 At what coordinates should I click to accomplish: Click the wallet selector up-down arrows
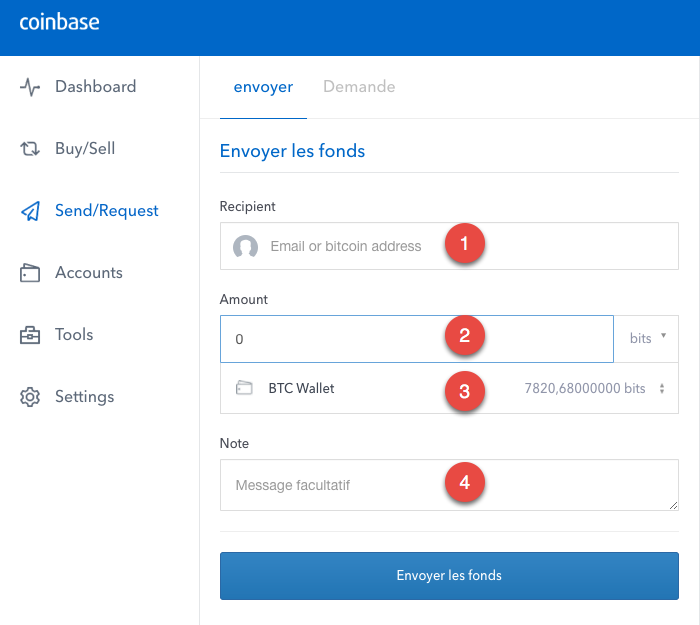pos(662,388)
